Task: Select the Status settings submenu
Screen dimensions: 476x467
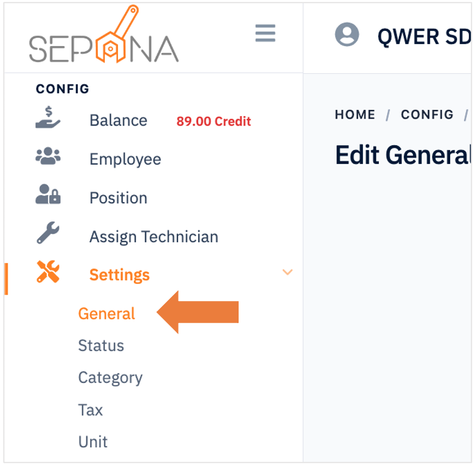Action: point(101,346)
